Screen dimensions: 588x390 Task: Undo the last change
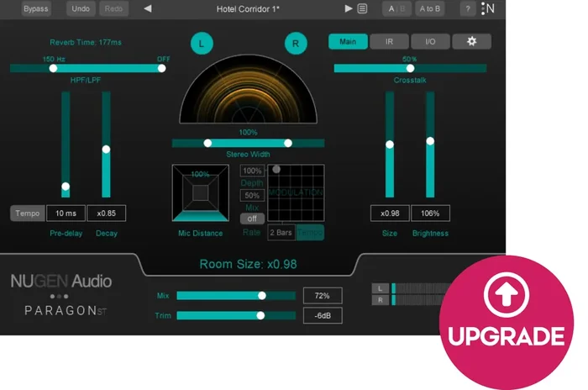point(81,8)
